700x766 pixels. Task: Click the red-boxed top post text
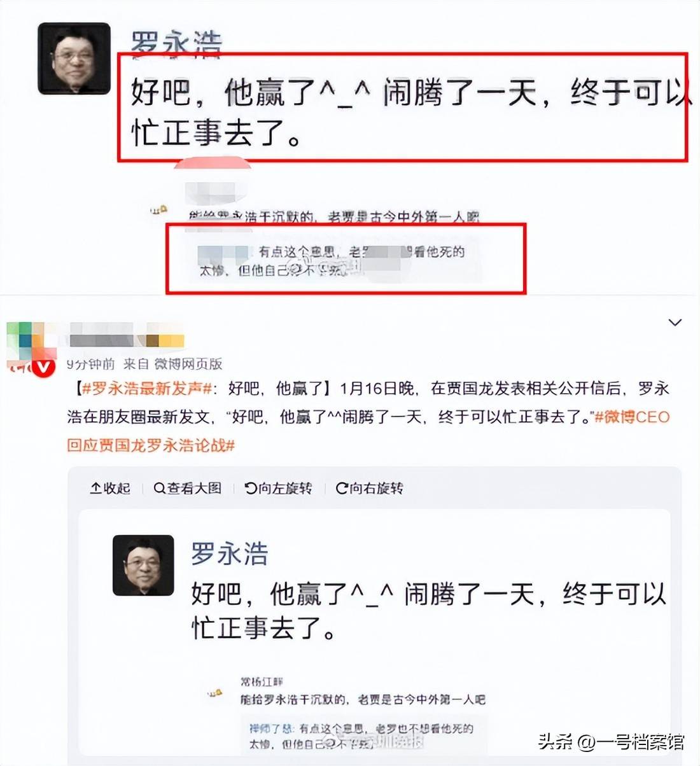(403, 107)
